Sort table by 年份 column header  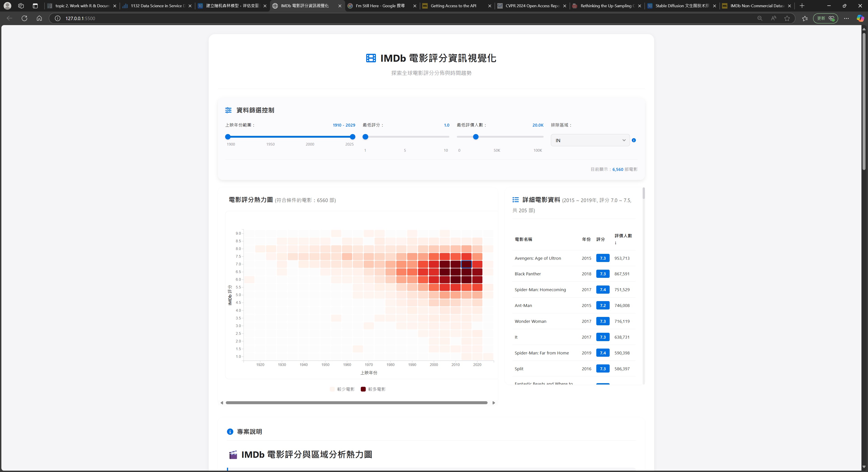pos(586,239)
